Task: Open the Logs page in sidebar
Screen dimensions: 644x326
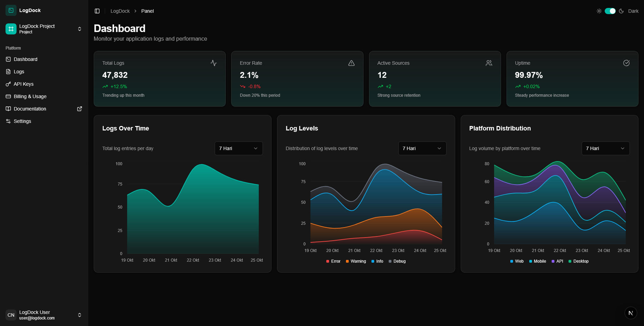Action: [19, 72]
